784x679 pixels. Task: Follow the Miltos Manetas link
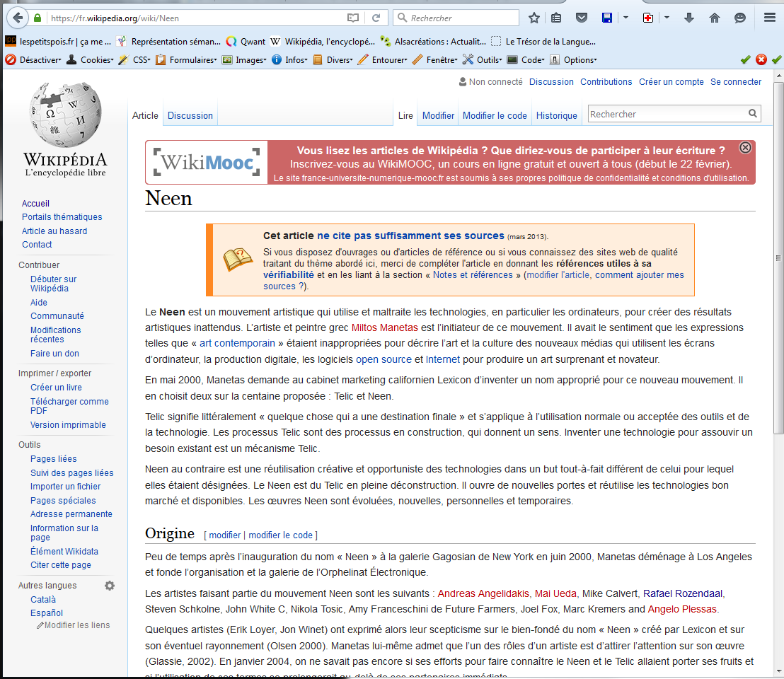coord(384,327)
